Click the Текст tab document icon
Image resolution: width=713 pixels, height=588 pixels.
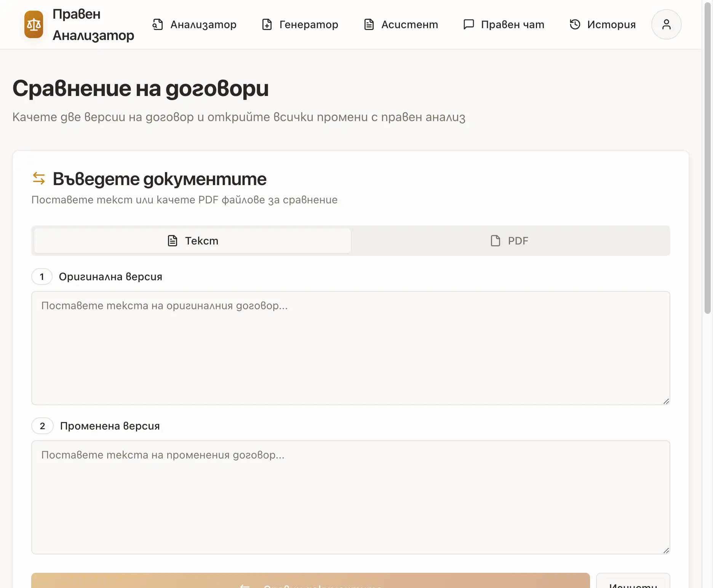(x=173, y=241)
